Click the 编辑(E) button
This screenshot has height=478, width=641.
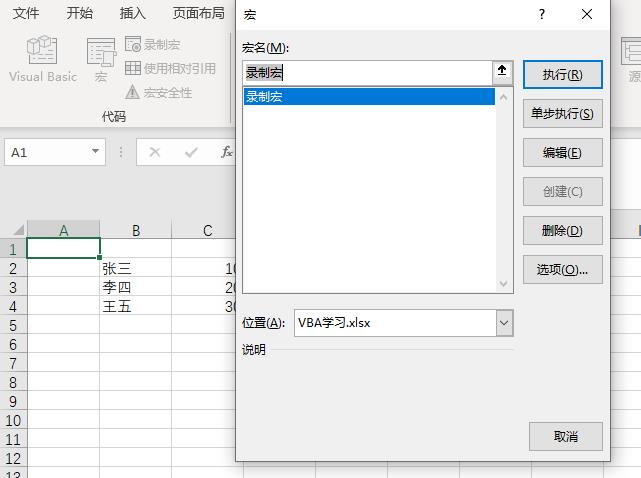pyautogui.click(x=563, y=153)
